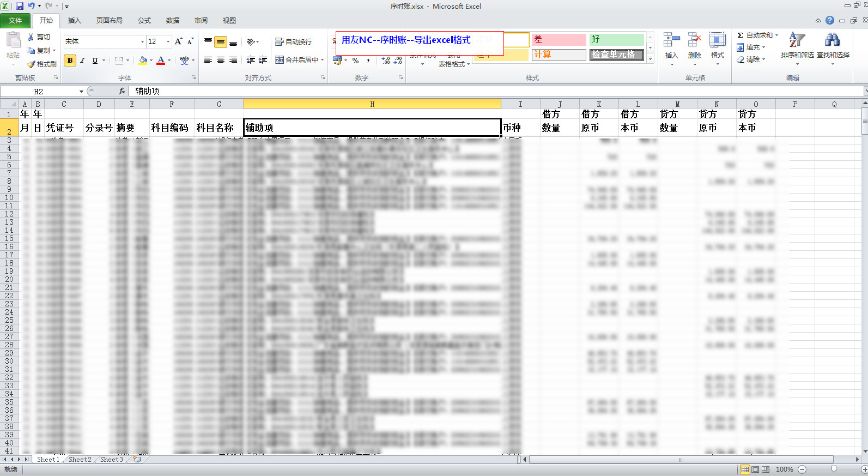Expand the Name Box dropdown next to H2
868x476 pixels.
coord(81,92)
